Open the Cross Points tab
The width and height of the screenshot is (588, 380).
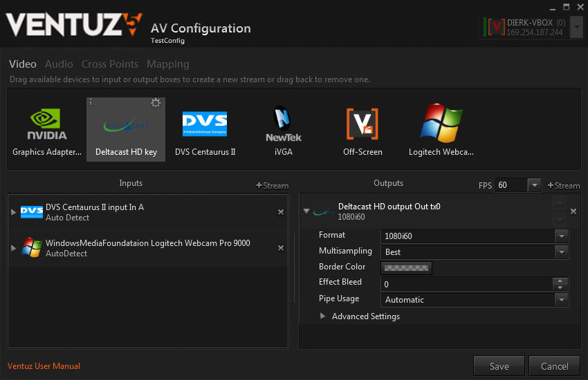coord(110,64)
